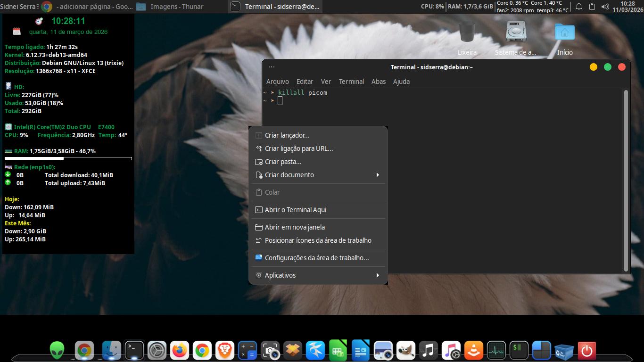Launch GIMP from the dock
The image size is (644, 362).
(405, 351)
